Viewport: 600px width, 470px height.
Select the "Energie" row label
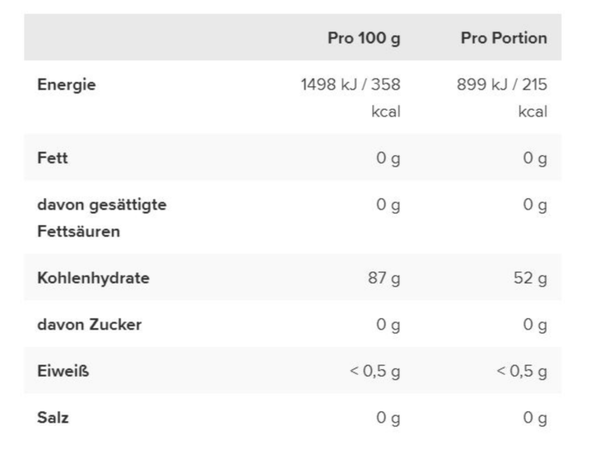66,85
